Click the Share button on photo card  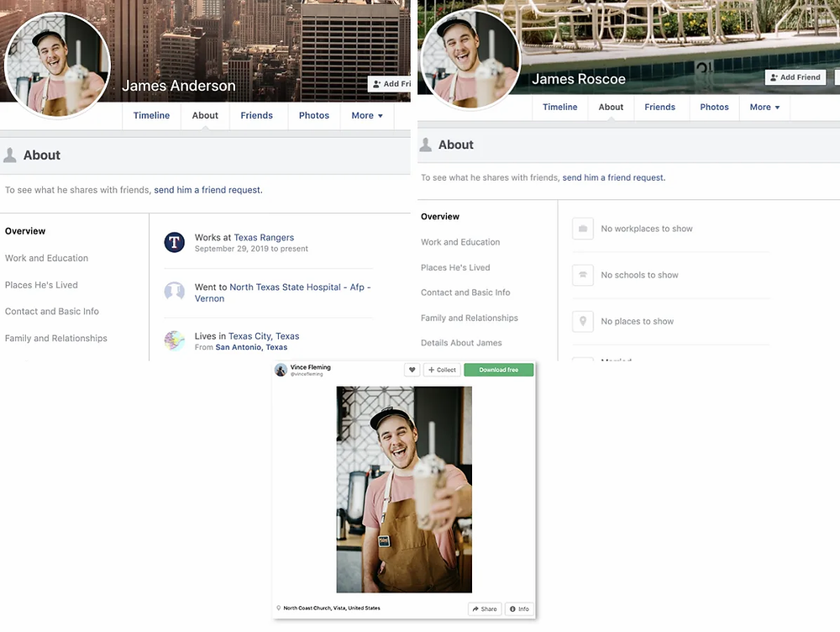(485, 609)
